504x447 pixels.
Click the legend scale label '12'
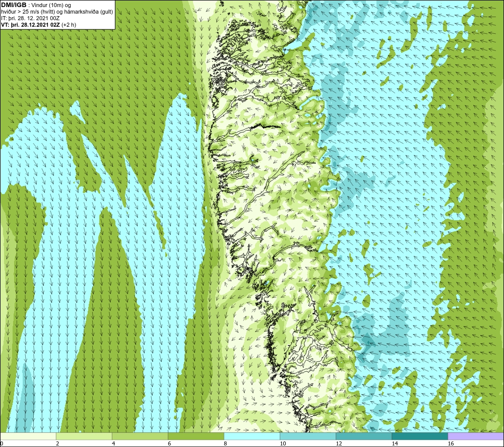pyautogui.click(x=339, y=443)
